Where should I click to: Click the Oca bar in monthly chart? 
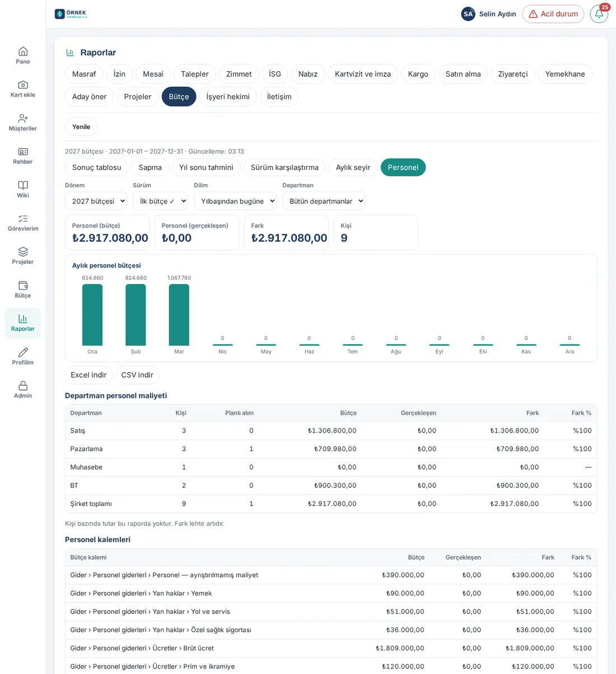pos(92,315)
